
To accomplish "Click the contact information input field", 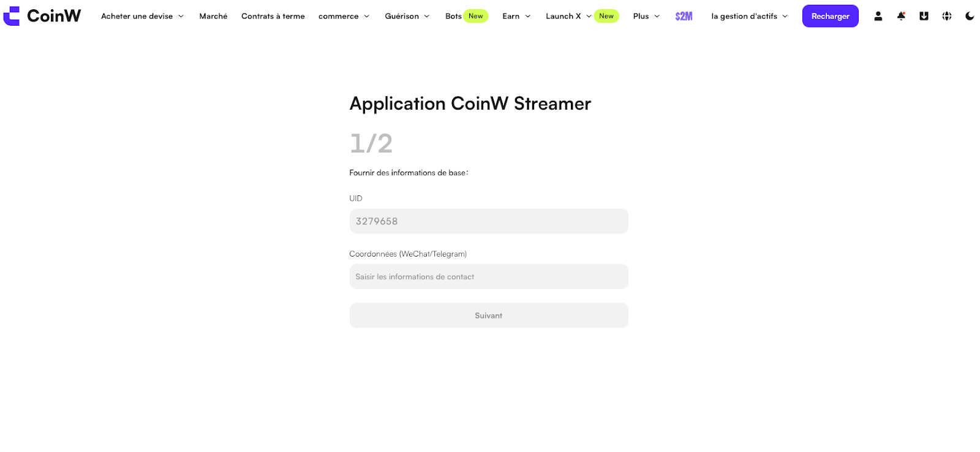I will tap(489, 277).
